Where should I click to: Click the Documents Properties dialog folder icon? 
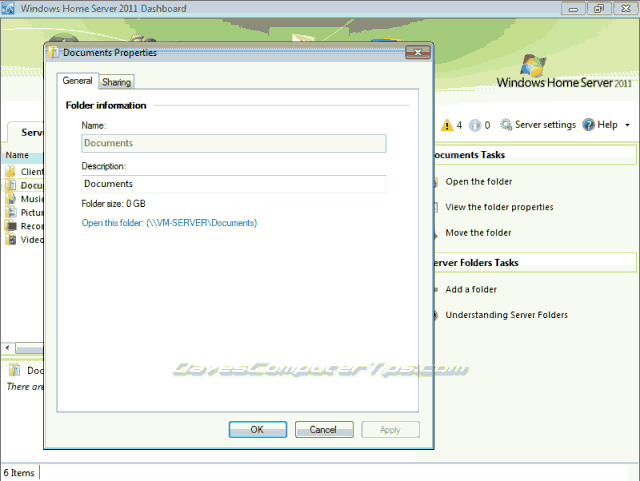pos(53,53)
